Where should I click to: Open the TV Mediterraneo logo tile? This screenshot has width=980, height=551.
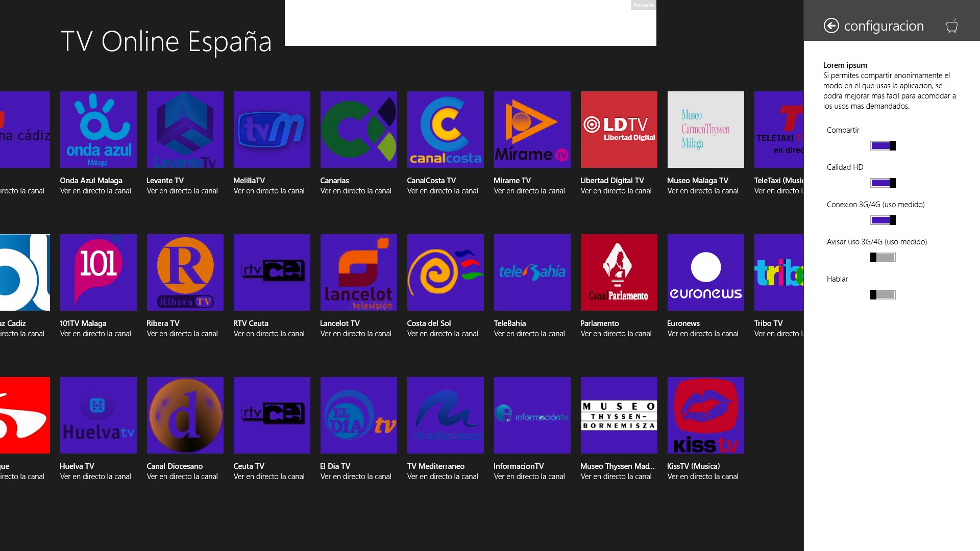446,415
